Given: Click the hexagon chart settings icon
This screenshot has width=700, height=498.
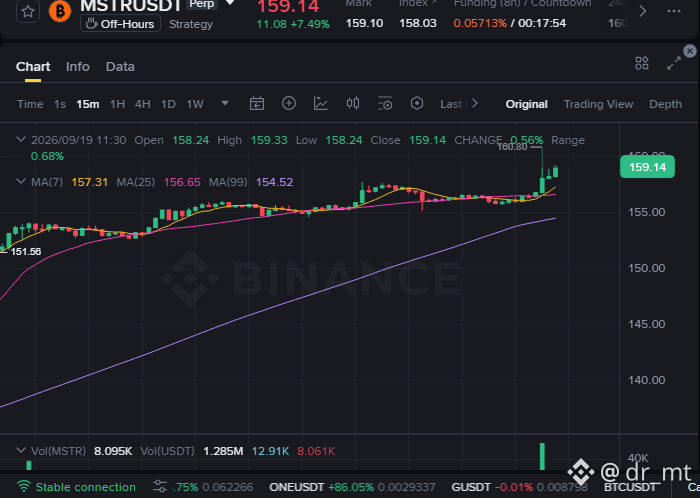Looking at the screenshot, I should [x=417, y=104].
